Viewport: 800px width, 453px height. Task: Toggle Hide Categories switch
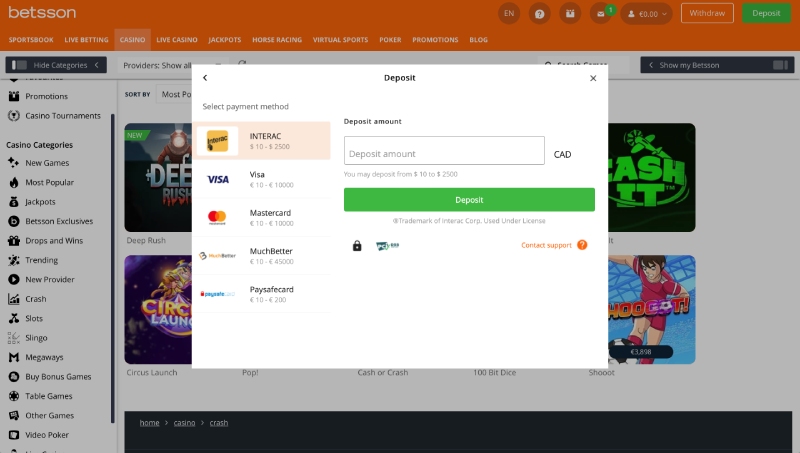click(19, 65)
